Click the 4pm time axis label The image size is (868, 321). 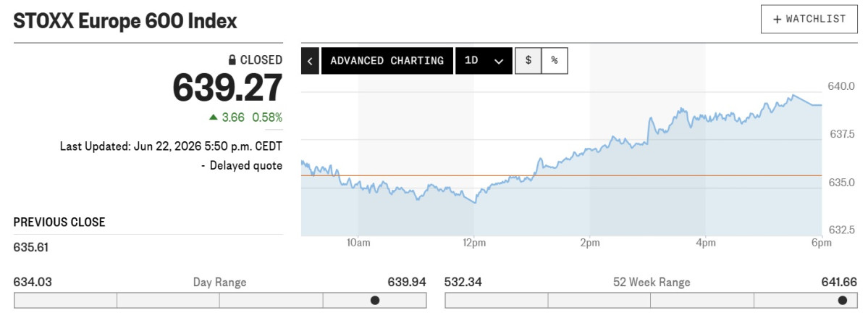(706, 243)
